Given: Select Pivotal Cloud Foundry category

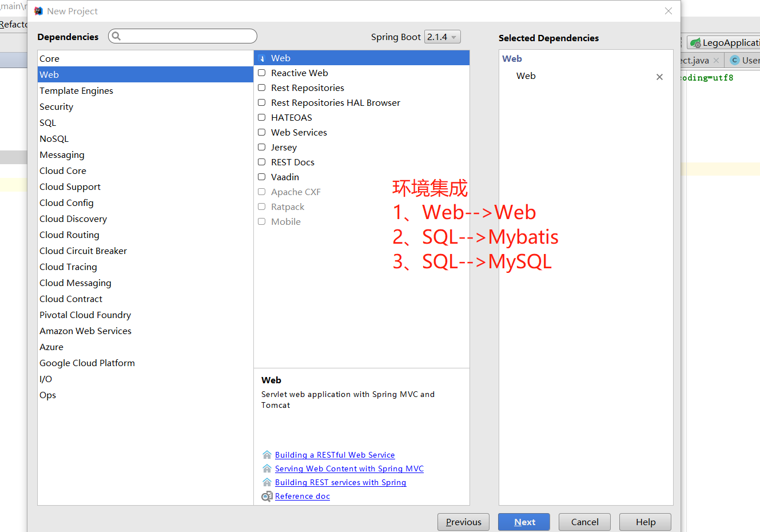Looking at the screenshot, I should point(145,315).
